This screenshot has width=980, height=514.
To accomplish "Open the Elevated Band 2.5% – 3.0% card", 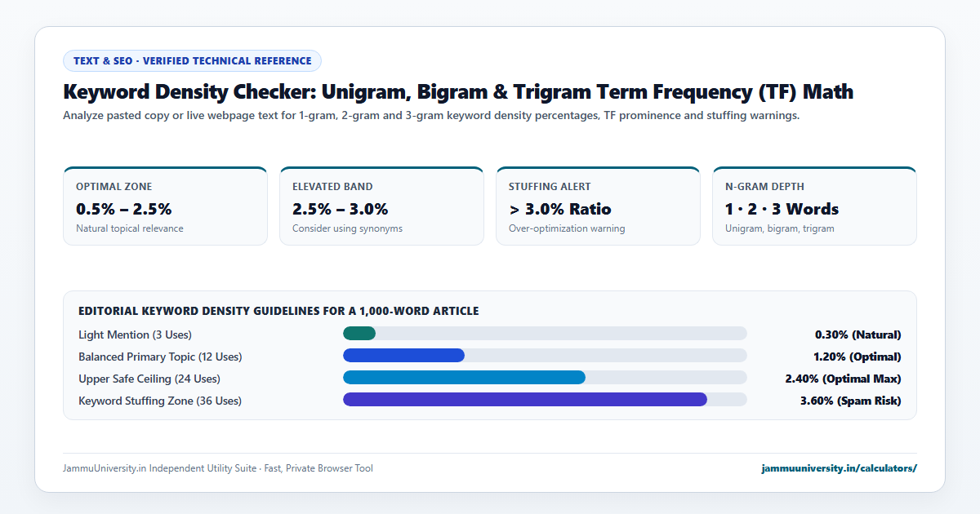I will pyautogui.click(x=381, y=206).
